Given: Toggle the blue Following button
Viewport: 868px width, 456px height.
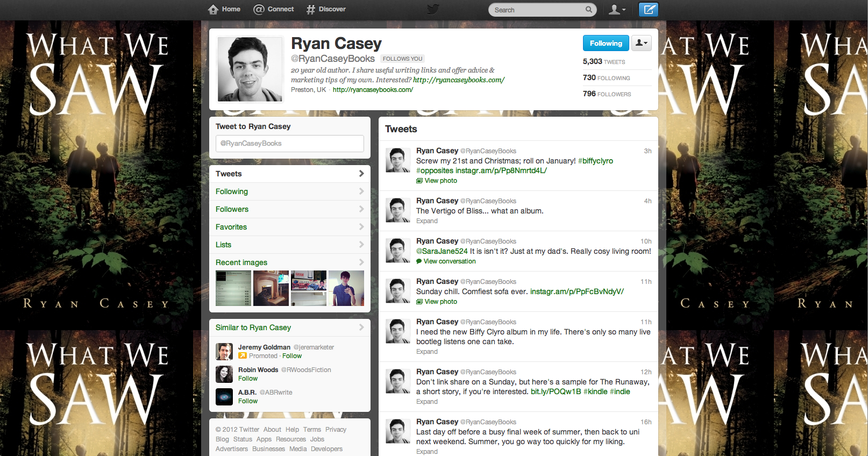Looking at the screenshot, I should pos(606,43).
